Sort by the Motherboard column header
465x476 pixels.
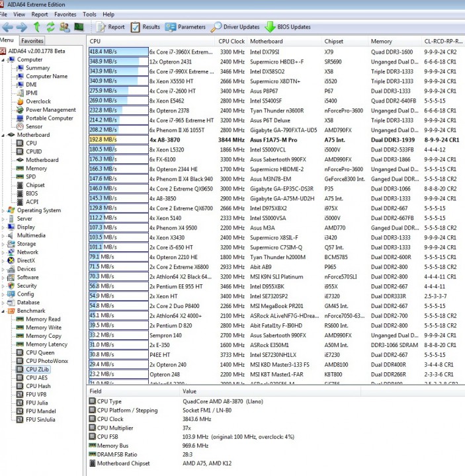pyautogui.click(x=284, y=41)
